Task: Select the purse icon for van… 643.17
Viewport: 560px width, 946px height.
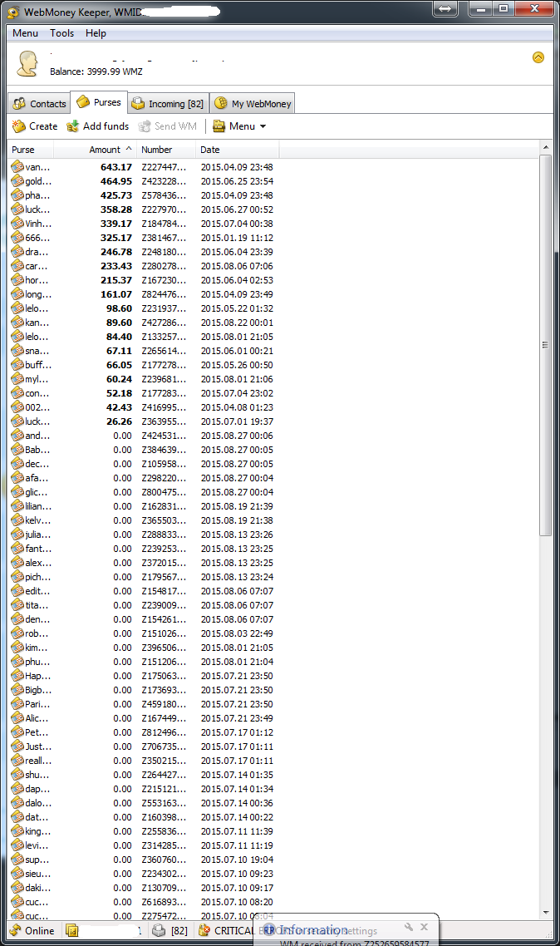Action: point(17,167)
